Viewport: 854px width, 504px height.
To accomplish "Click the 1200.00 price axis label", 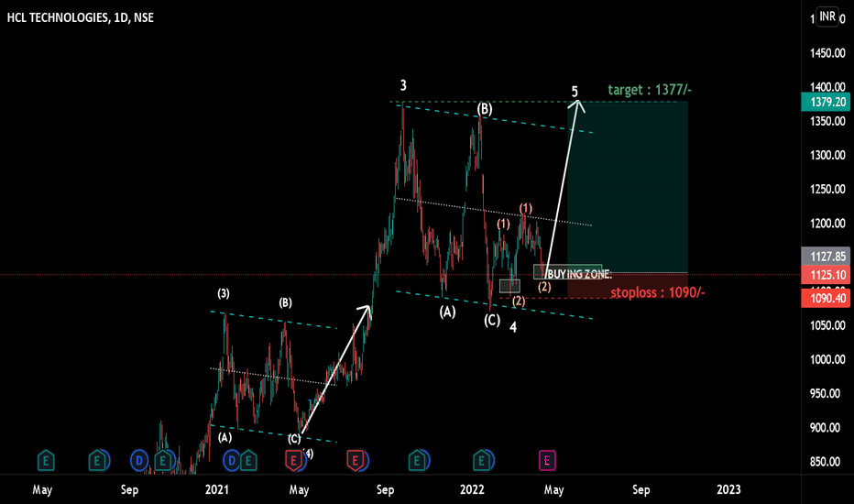I will 827,224.
